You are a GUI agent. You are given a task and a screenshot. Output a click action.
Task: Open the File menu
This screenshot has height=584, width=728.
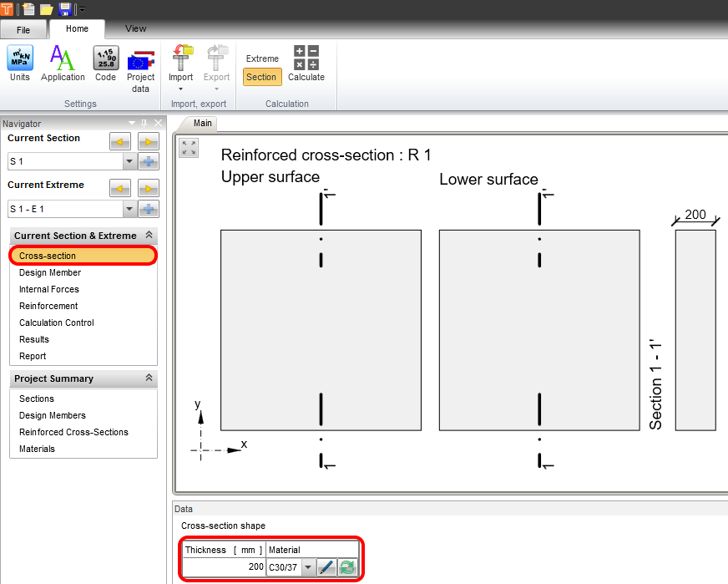pos(24,28)
